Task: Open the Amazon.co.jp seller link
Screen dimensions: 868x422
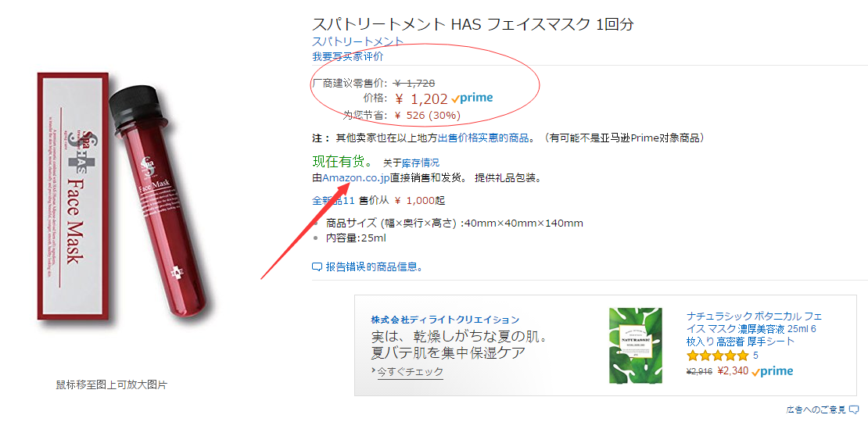Action: tap(356, 178)
